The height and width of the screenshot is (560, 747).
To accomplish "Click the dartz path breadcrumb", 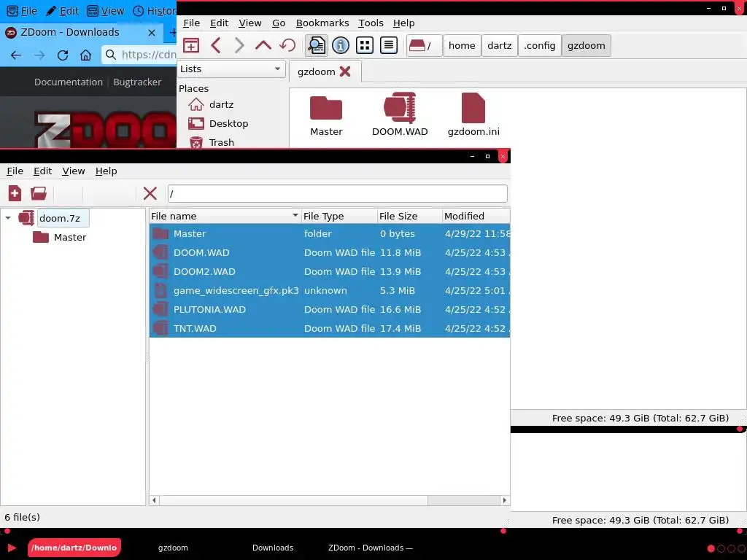I will [499, 46].
